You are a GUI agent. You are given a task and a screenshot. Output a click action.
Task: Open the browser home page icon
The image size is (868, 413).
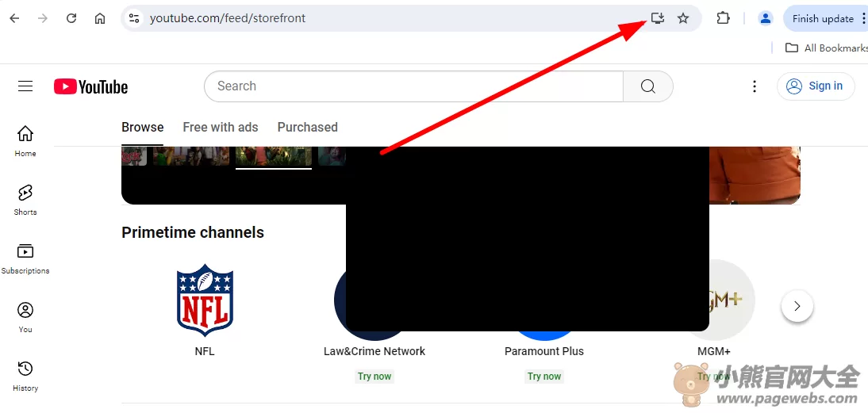(x=100, y=18)
